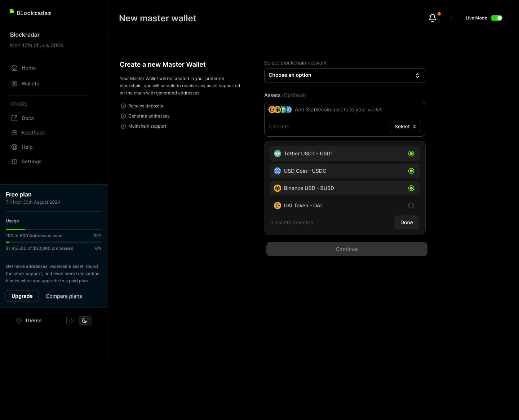
Task: Open Docs in sidebar
Action: click(x=28, y=118)
